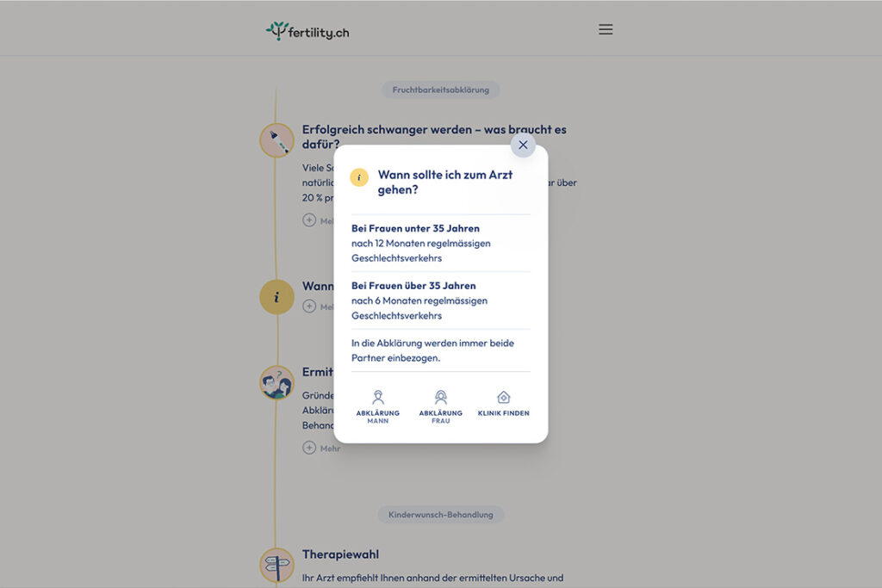Click the Erfolgreich schwanger werden heading
The height and width of the screenshot is (588, 882).
pyautogui.click(x=434, y=130)
